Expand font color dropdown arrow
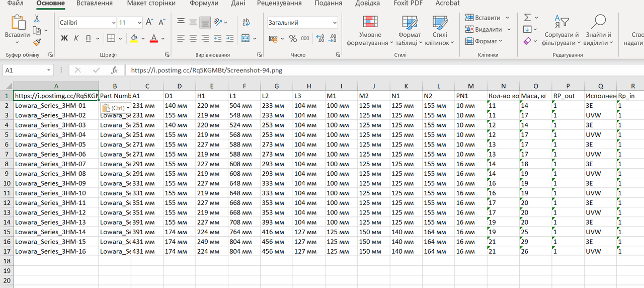Image resolution: width=644 pixels, height=288 pixels. 163,39
